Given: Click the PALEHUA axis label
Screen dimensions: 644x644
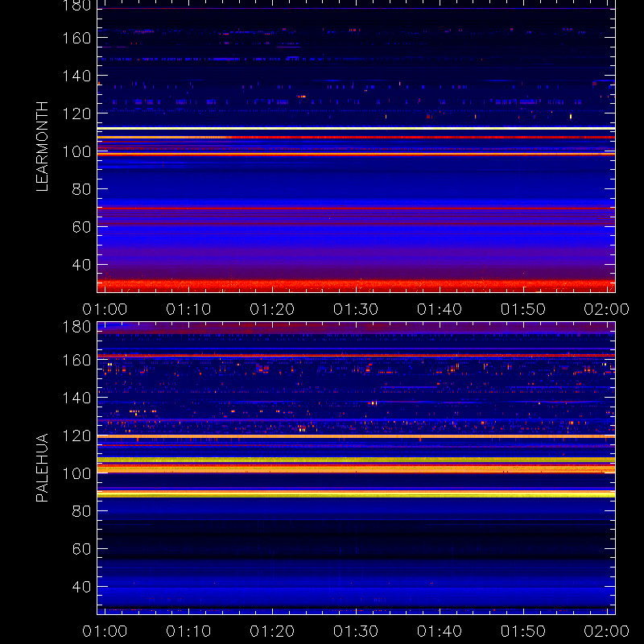Looking at the screenshot, I should point(43,468).
